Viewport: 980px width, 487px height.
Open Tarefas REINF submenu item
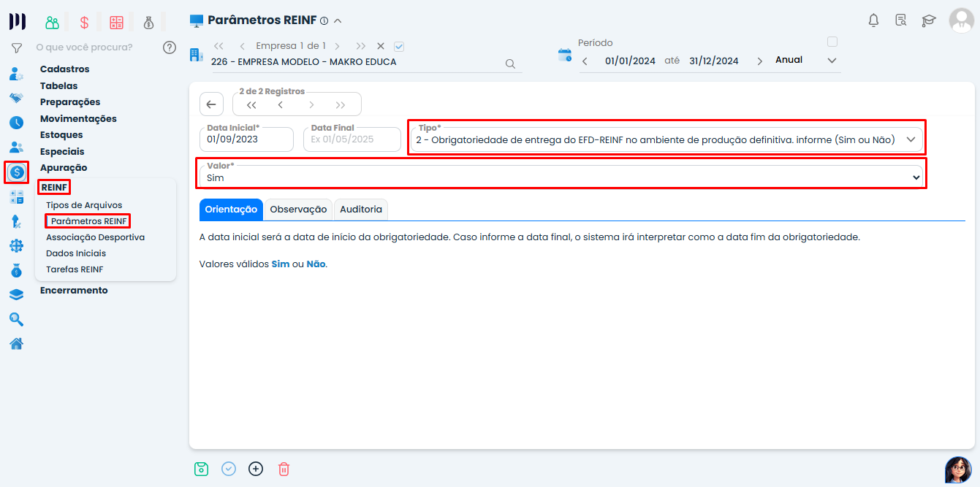(x=75, y=269)
